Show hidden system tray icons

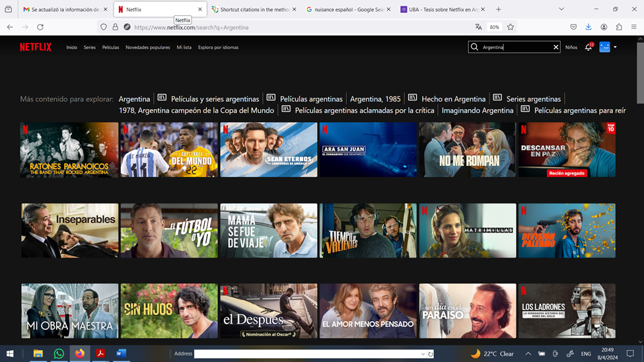click(x=528, y=353)
